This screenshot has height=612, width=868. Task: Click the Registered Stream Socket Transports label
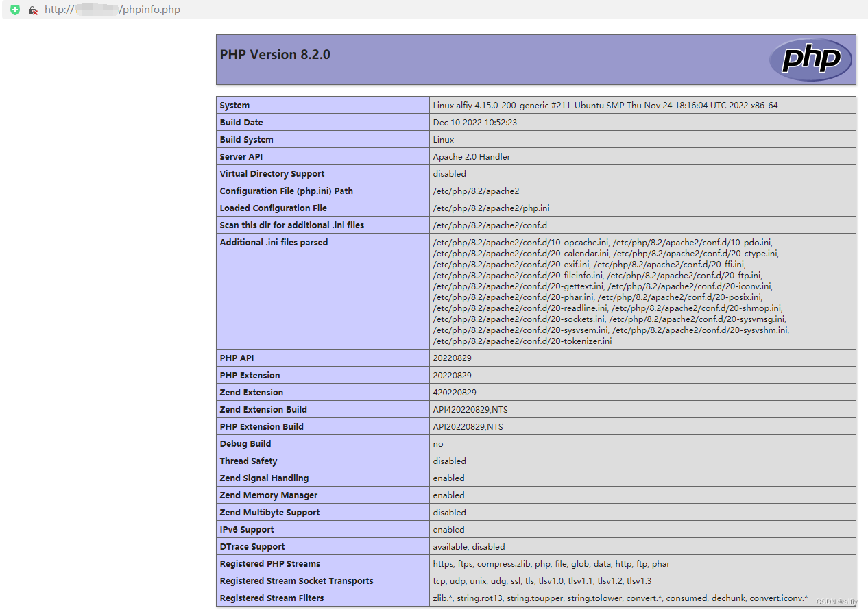(297, 581)
